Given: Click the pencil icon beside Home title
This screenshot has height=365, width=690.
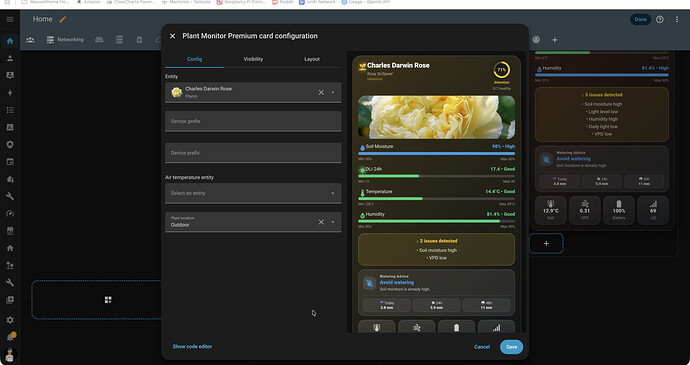Looking at the screenshot, I should (62, 19).
